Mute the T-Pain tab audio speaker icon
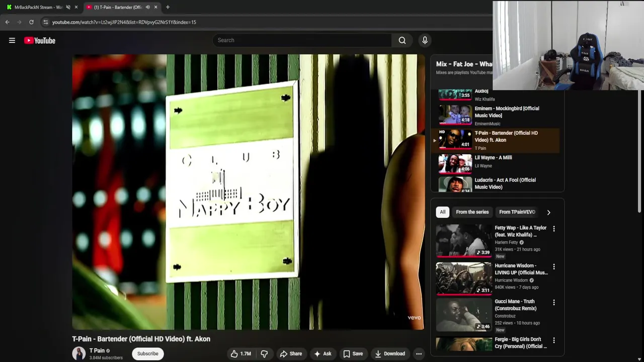The image size is (644, 362). click(x=147, y=7)
